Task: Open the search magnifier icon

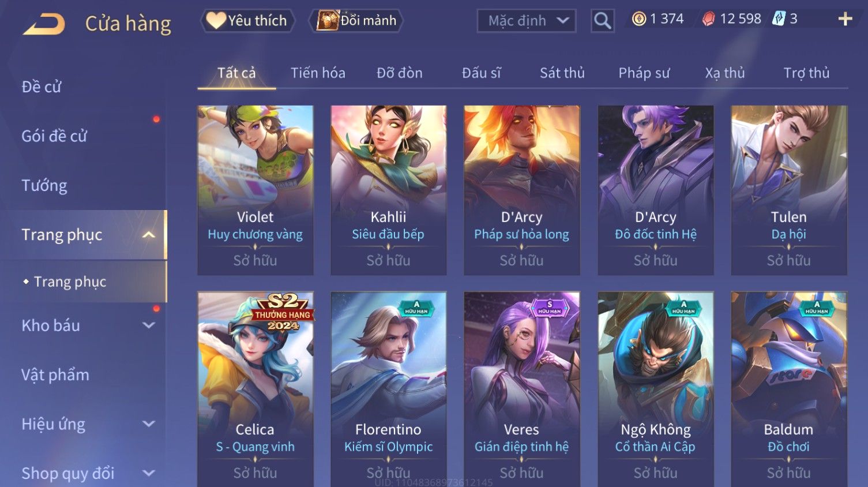Action: pyautogui.click(x=602, y=21)
